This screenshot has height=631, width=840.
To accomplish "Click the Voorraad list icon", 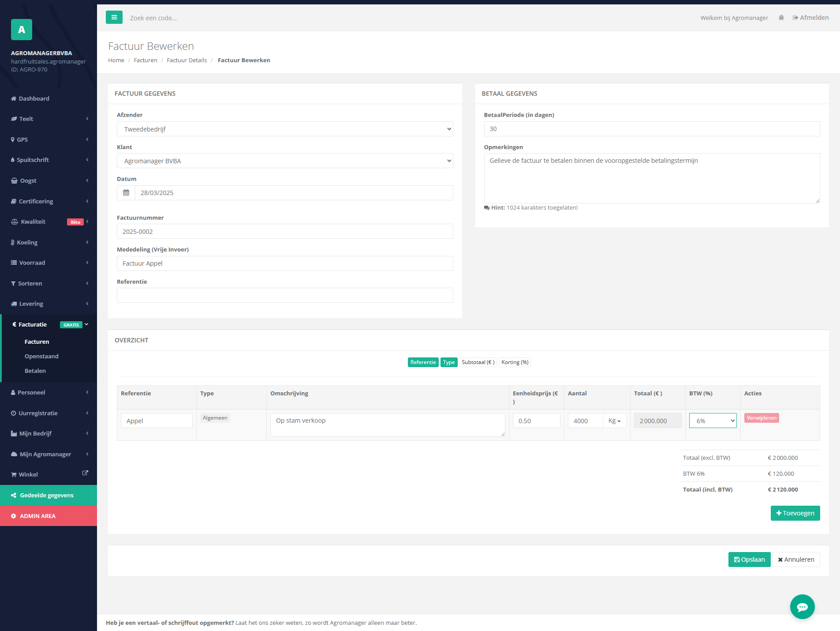I will coord(14,263).
